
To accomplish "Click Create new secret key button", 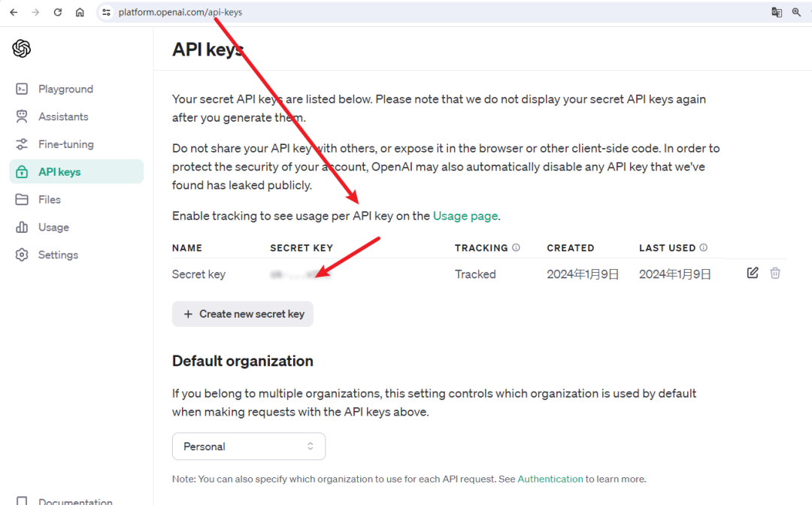I will [243, 314].
